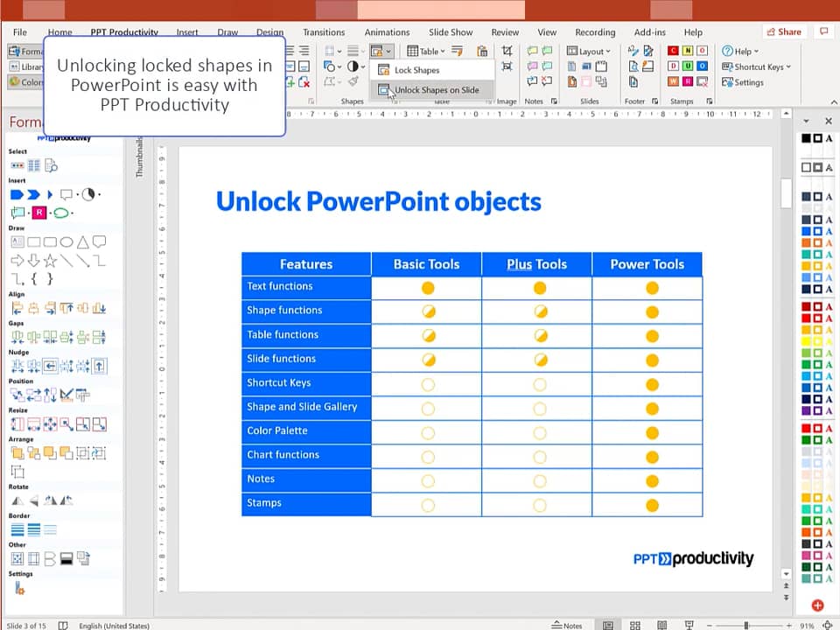Open the gear settings icon in the left panel
This screenshot has width=840, height=630.
pyautogui.click(x=18, y=588)
